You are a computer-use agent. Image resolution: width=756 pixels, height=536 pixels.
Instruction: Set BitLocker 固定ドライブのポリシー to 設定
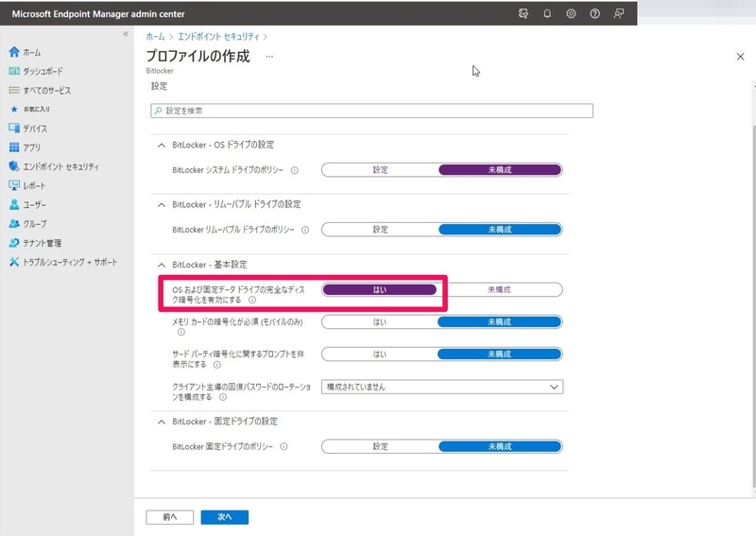380,446
